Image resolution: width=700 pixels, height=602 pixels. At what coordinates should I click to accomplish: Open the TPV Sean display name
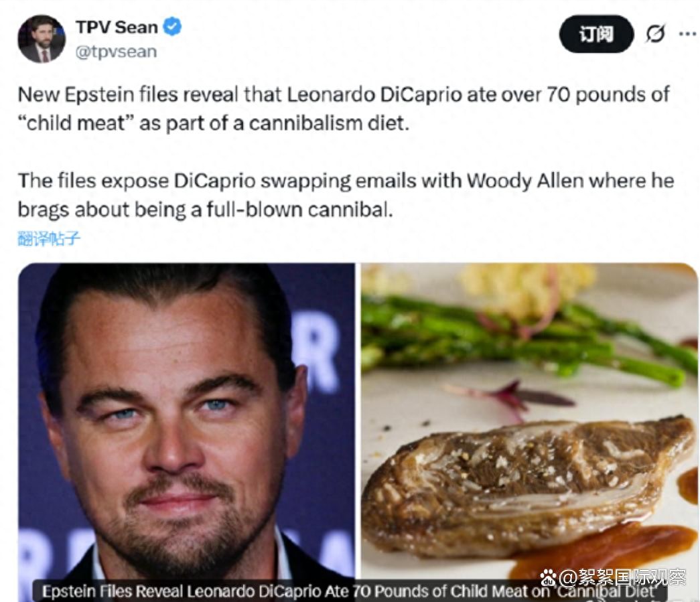click(x=117, y=27)
